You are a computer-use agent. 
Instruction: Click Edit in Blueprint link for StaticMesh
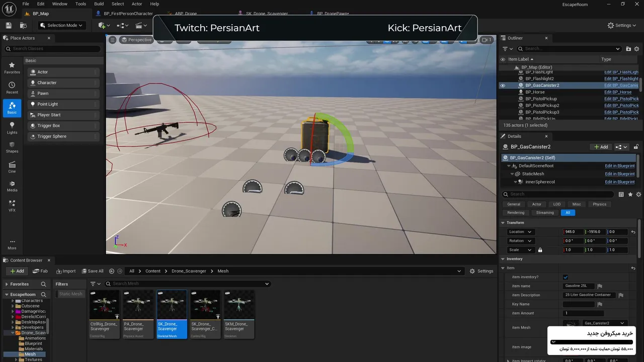pos(619,174)
